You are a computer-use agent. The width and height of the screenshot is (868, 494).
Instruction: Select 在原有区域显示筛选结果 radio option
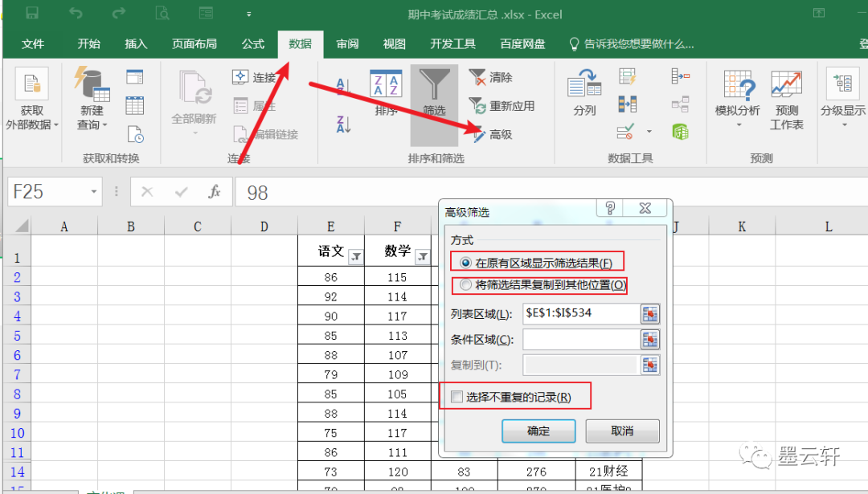(x=465, y=263)
